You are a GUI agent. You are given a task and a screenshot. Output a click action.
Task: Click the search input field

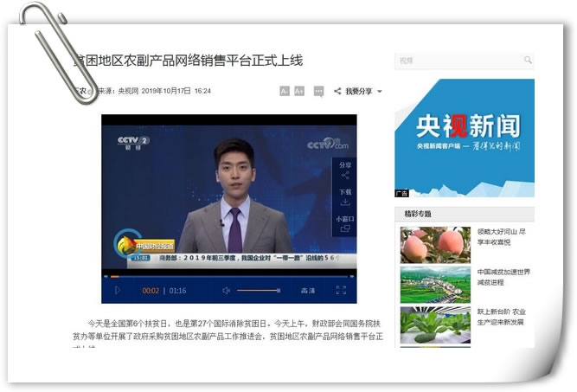point(458,61)
